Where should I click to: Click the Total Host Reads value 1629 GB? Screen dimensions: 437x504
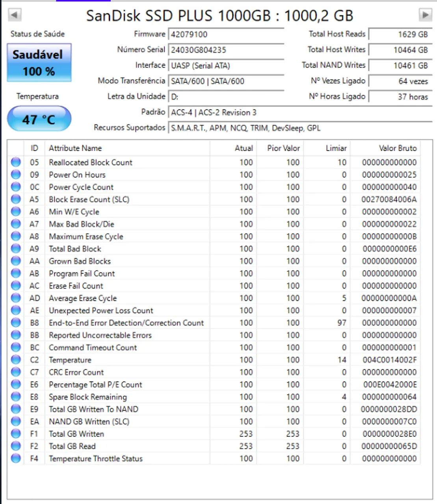coord(400,34)
